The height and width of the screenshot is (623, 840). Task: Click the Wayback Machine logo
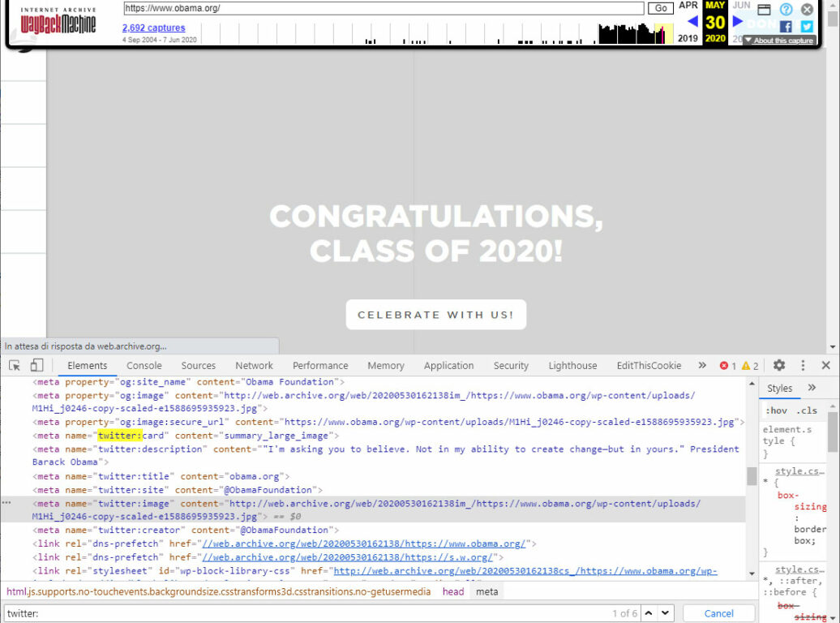click(58, 20)
